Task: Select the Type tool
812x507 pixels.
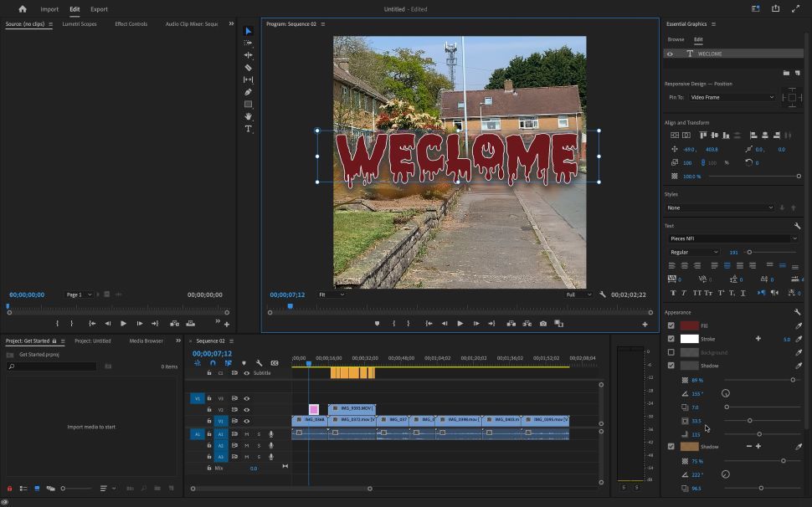Action: point(248,130)
